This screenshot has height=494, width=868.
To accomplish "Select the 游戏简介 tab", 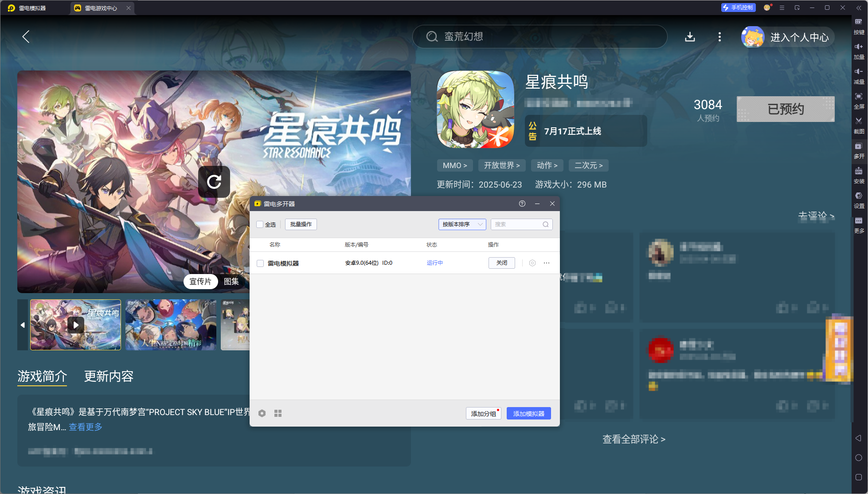I will pos(42,376).
